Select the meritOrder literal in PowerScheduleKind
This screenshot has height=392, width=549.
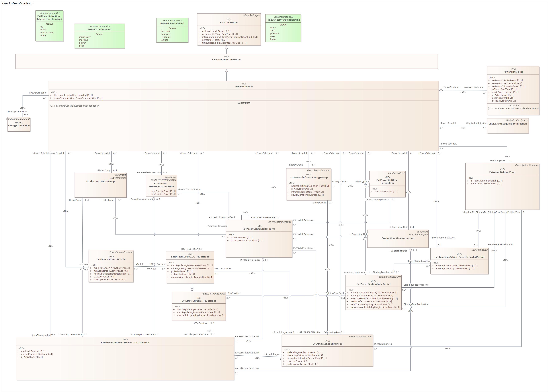[x=85, y=37]
